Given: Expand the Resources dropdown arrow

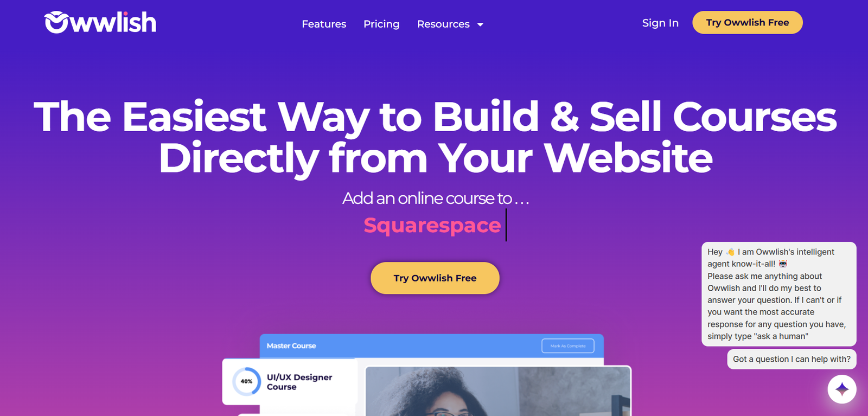Looking at the screenshot, I should 480,24.
